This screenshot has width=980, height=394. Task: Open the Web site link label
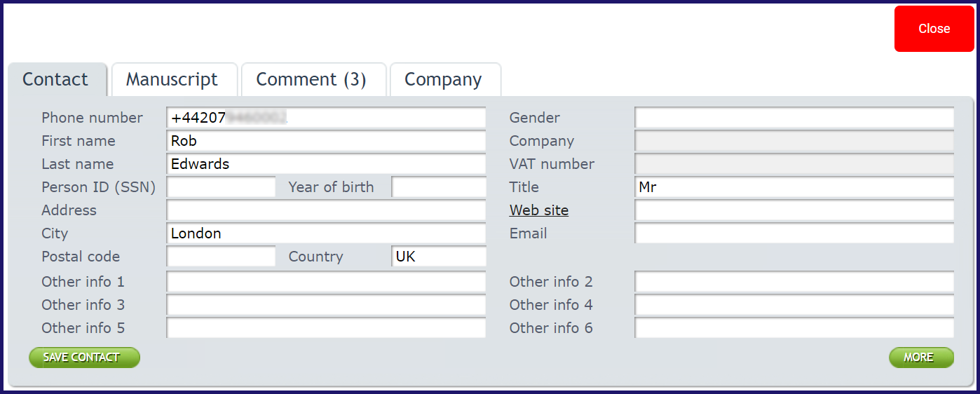[538, 210]
